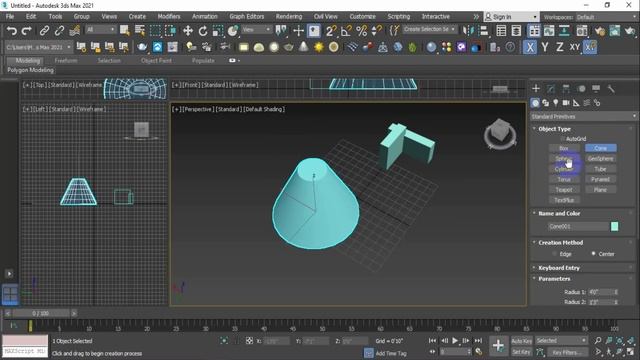Viewport: 640px width, 360px height.
Task: Open the Rendering menu
Action: click(x=289, y=16)
